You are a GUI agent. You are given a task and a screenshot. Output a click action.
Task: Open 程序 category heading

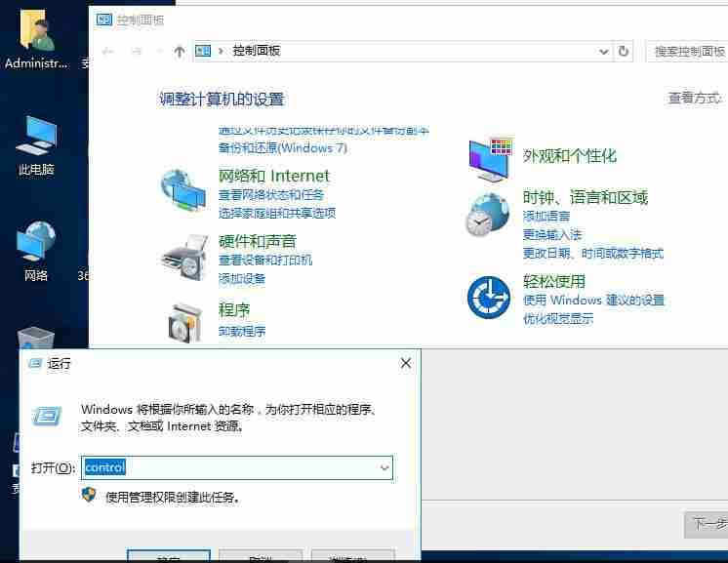pos(234,310)
